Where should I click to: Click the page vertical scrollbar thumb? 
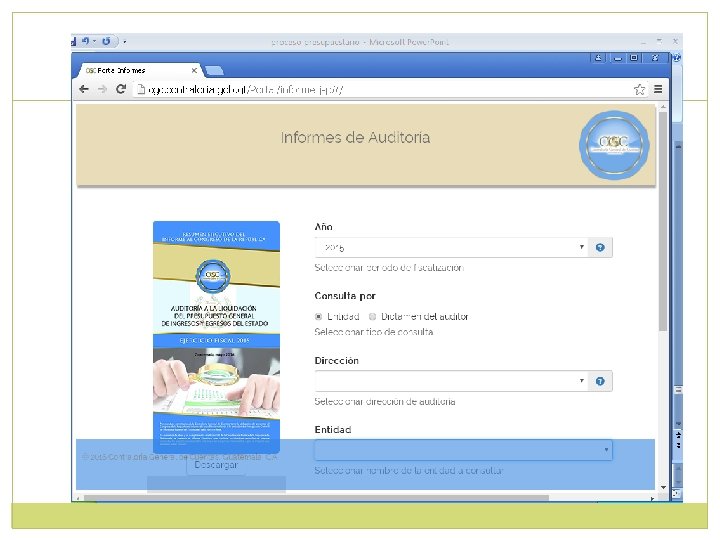(x=663, y=221)
